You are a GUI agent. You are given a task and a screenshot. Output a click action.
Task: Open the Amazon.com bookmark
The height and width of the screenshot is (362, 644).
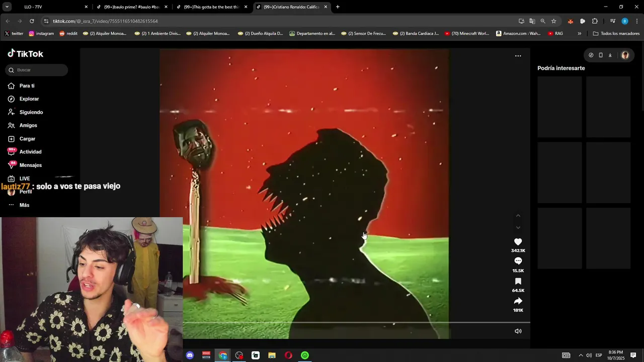[518, 34]
